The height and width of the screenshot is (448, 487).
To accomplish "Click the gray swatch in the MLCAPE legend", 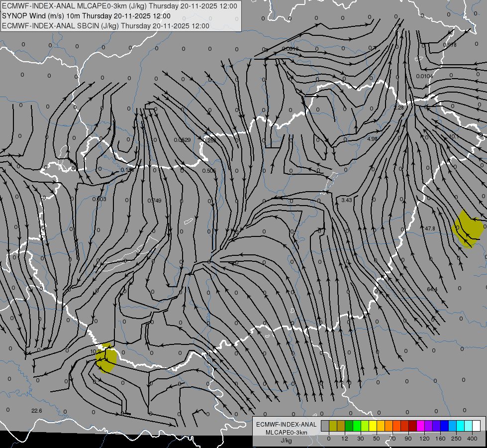I will (x=325, y=426).
